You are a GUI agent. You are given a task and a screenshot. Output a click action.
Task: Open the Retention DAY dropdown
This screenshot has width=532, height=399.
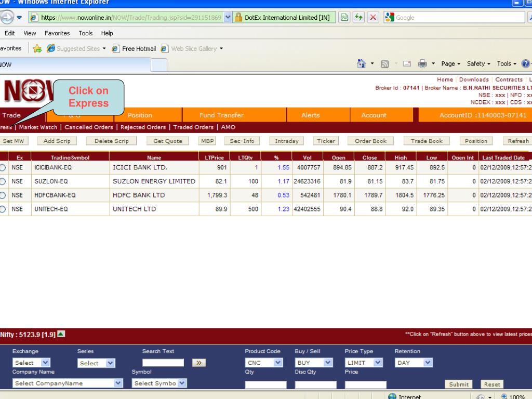point(414,363)
